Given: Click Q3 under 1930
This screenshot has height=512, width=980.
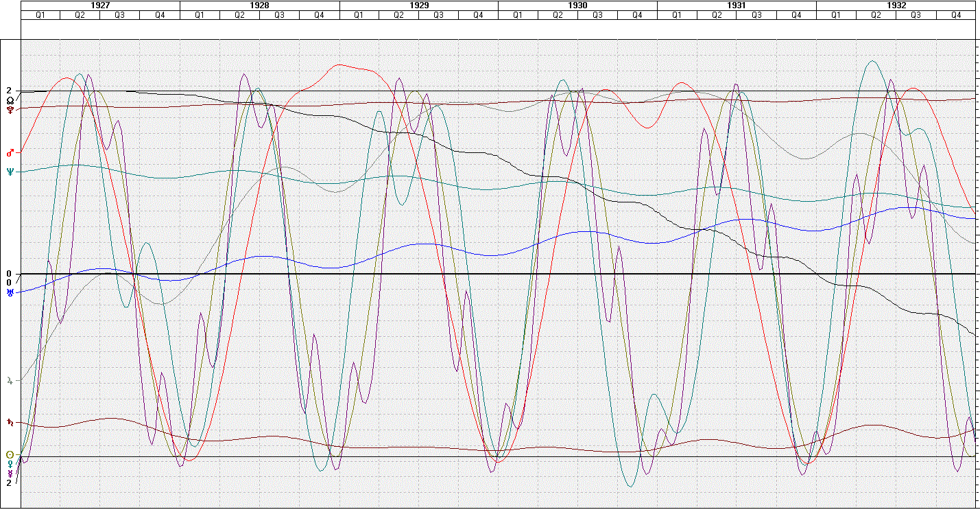Looking at the screenshot, I should click(597, 14).
